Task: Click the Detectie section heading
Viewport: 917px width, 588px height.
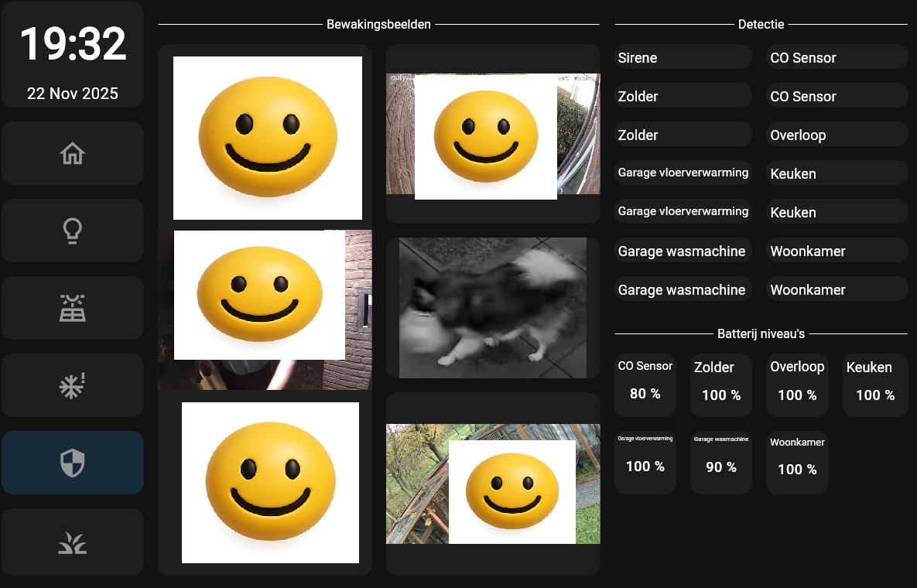Action: coord(761,25)
